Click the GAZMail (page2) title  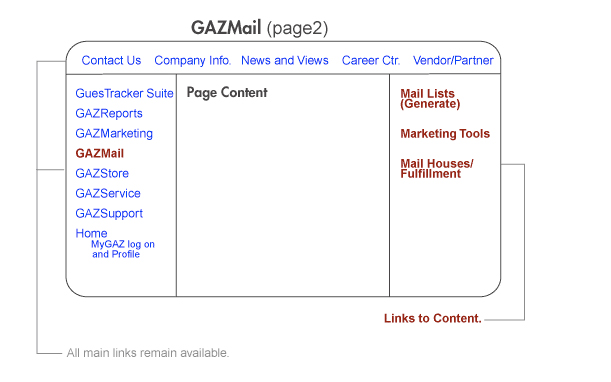click(260, 28)
